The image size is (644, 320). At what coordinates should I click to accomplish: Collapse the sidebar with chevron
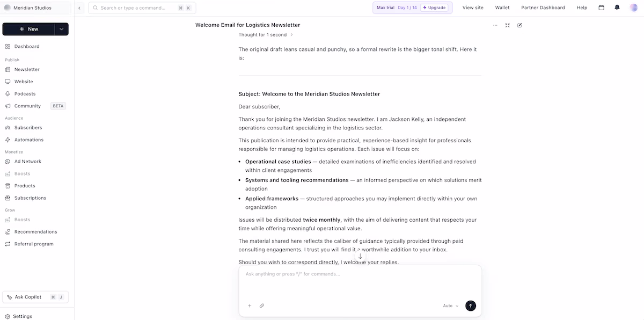[x=79, y=8]
